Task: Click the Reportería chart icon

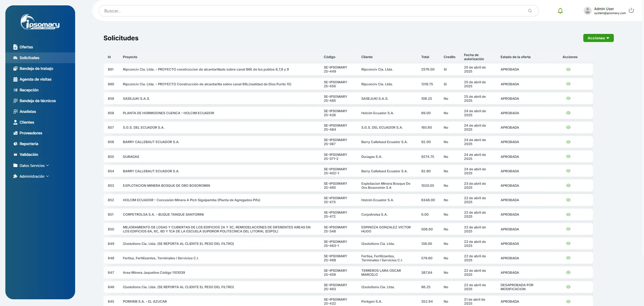Action: [x=15, y=144]
